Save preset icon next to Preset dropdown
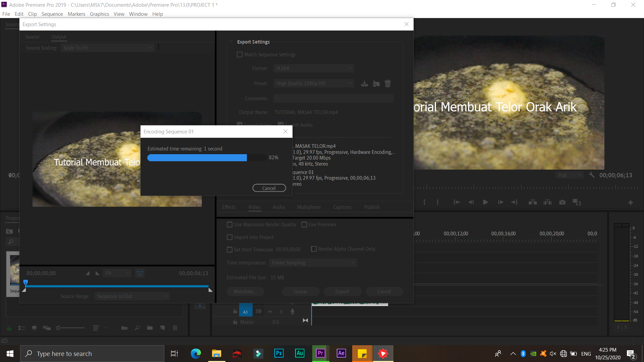Viewport: 644px width, 362px height. tap(364, 83)
